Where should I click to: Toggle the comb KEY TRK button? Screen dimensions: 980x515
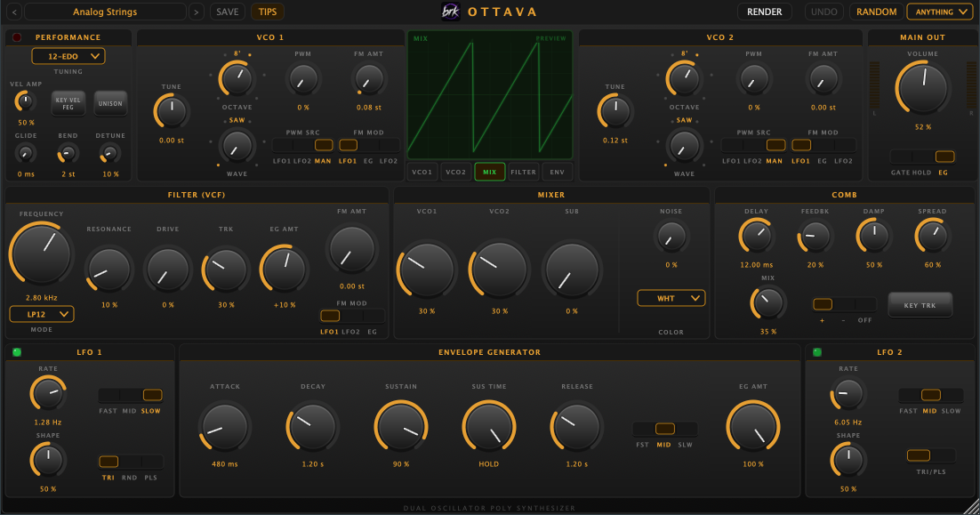click(x=920, y=306)
